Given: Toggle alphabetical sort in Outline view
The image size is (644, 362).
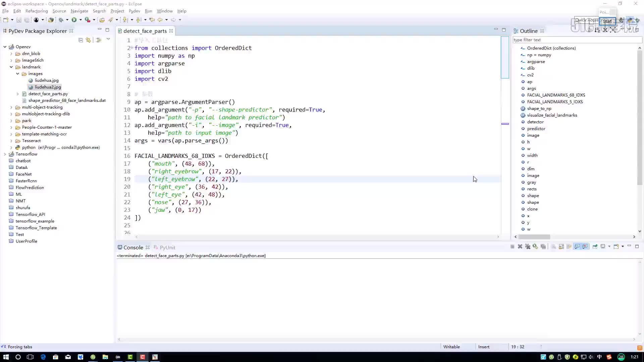Looking at the screenshot, I should pyautogui.click(x=597, y=30).
